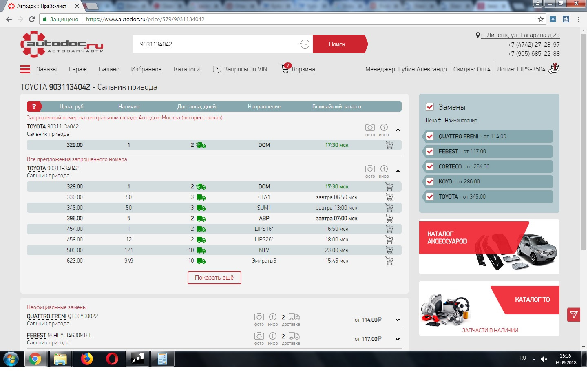
Task: Click delivery truck icon for QUATTRO FRENI
Action: click(x=294, y=317)
